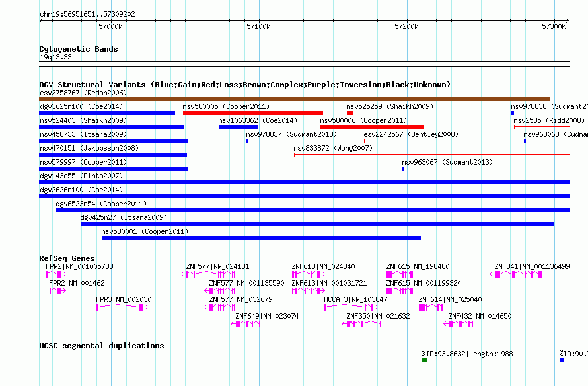
Task: Select the ZNF615|NM_198480 gene glyph
Action: point(400,274)
